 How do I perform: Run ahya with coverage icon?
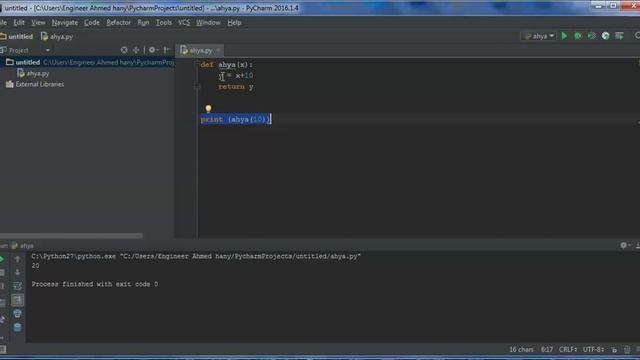[591, 36]
